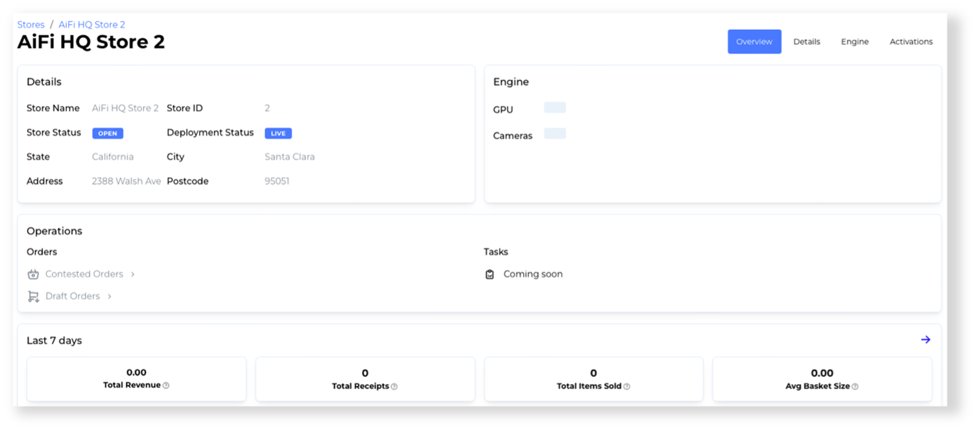Click the Avg Basket Size help icon
Screen dimensions: 980x434
[x=855, y=386]
